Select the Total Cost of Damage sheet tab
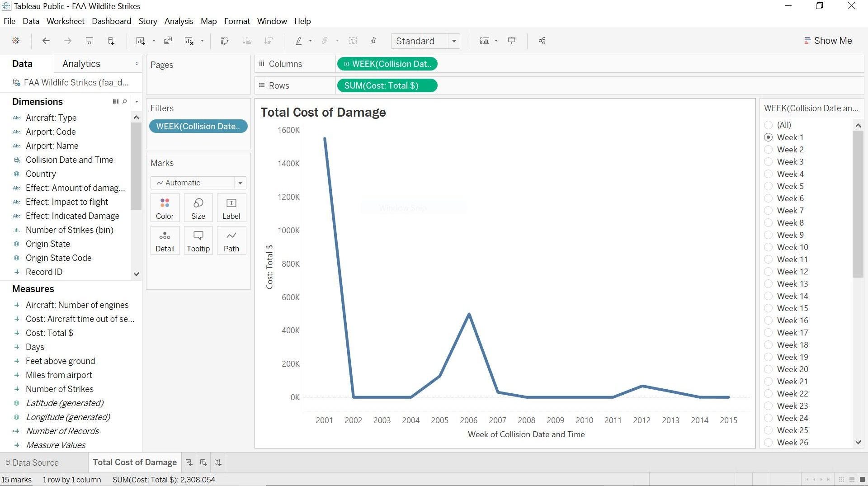 click(135, 462)
